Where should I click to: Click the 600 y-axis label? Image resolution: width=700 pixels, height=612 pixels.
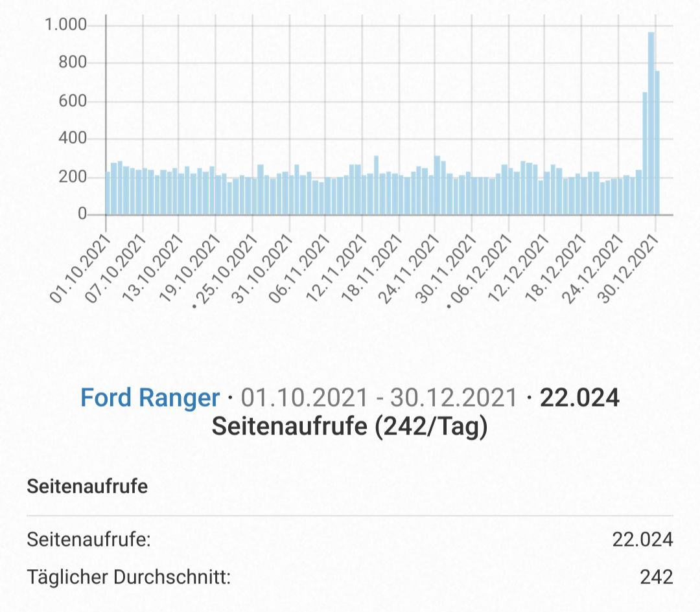click(x=73, y=101)
